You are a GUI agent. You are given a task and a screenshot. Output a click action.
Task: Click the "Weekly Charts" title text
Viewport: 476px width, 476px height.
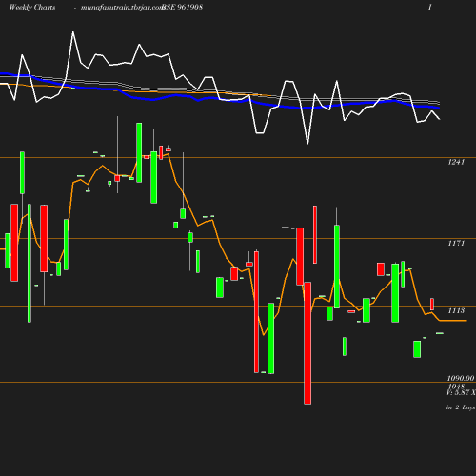pos(32,8)
